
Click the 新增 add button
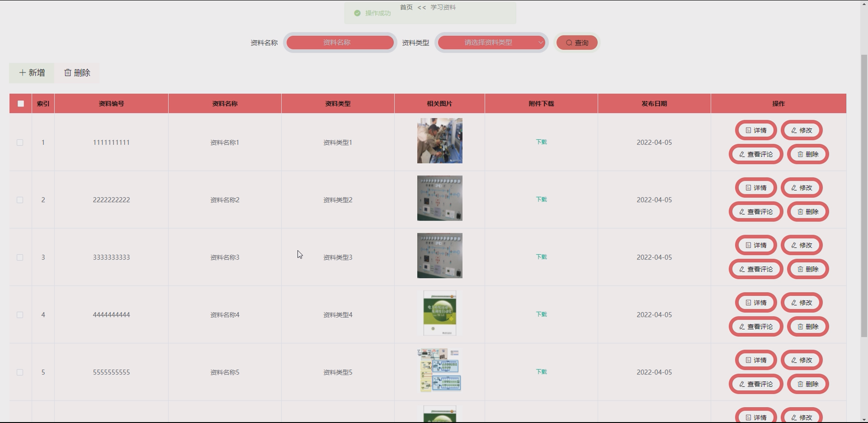32,73
